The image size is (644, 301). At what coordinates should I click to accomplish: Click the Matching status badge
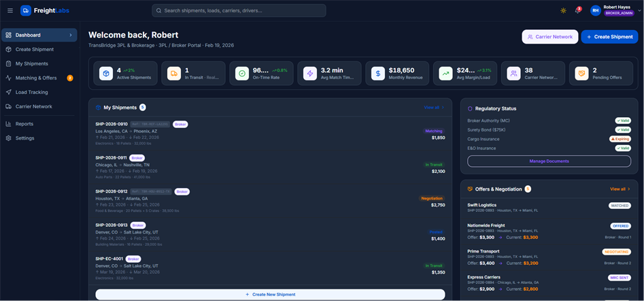coord(434,131)
